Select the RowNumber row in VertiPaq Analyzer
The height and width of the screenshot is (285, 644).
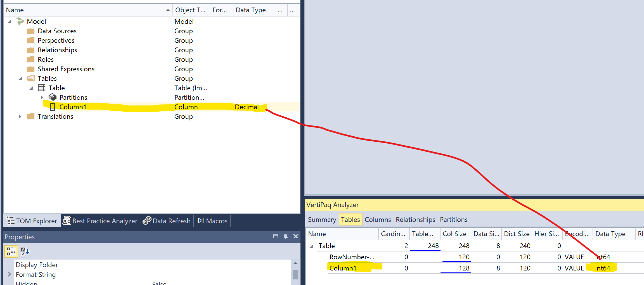click(x=352, y=257)
